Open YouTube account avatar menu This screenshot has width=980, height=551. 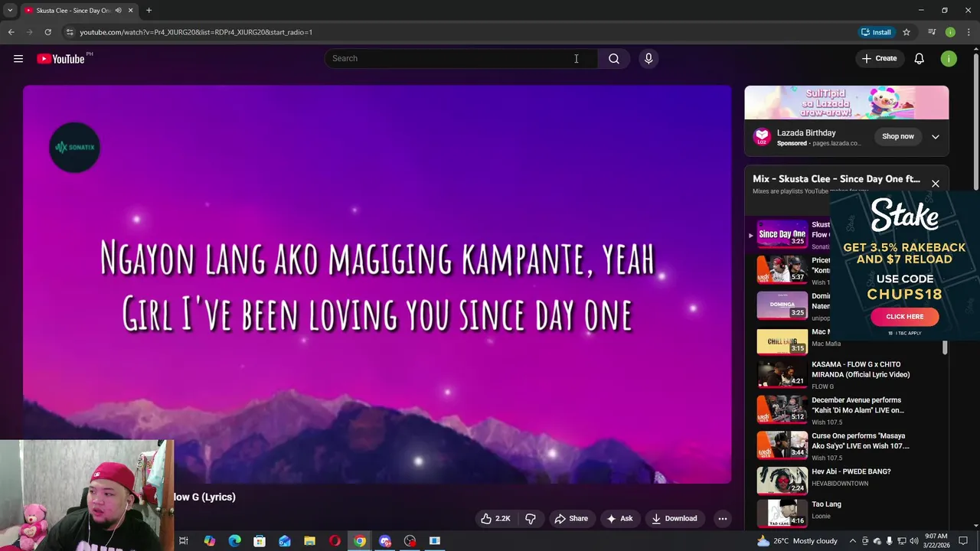point(949,58)
